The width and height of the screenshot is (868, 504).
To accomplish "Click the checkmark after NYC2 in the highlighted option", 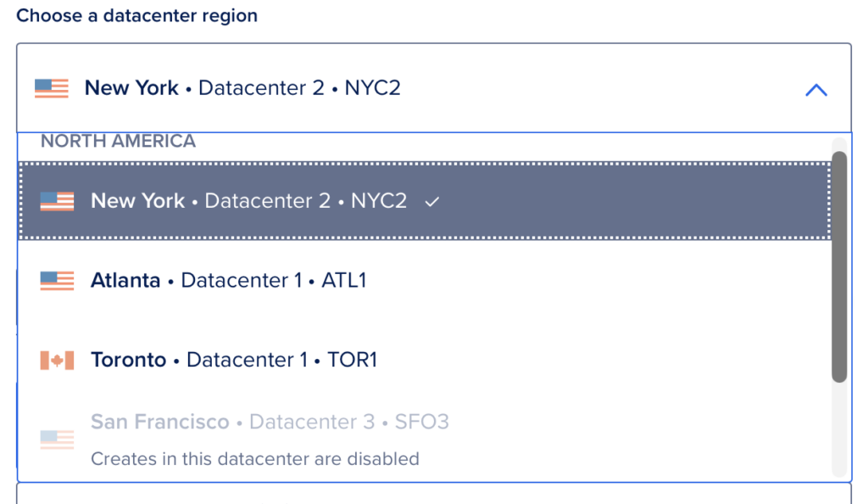I will click(432, 201).
